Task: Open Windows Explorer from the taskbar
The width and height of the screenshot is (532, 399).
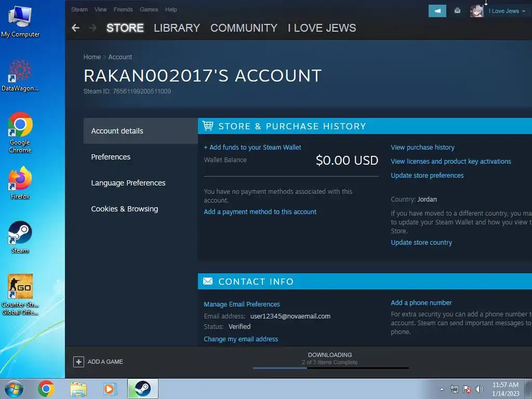Action: tap(78, 389)
